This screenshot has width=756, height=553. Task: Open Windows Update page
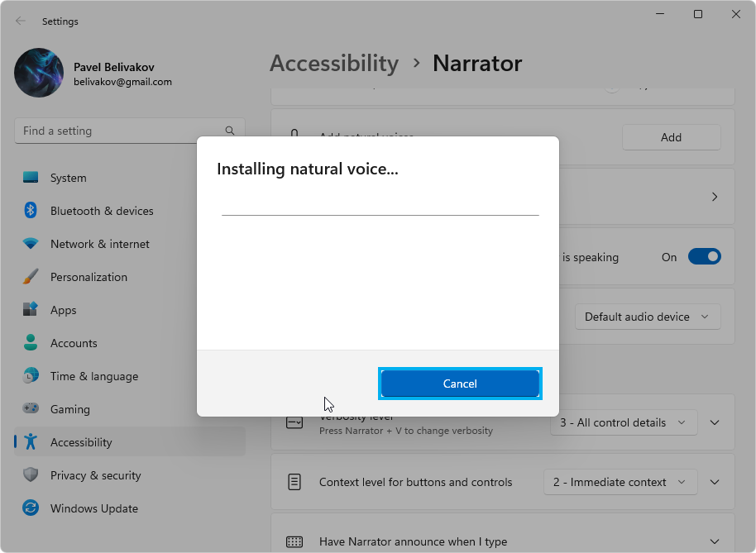130,508
